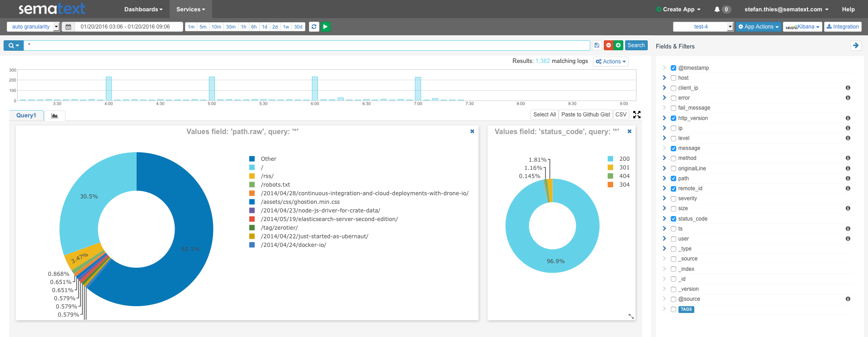868x337 pixels.
Task: Click the CSV export button
Action: 621,115
